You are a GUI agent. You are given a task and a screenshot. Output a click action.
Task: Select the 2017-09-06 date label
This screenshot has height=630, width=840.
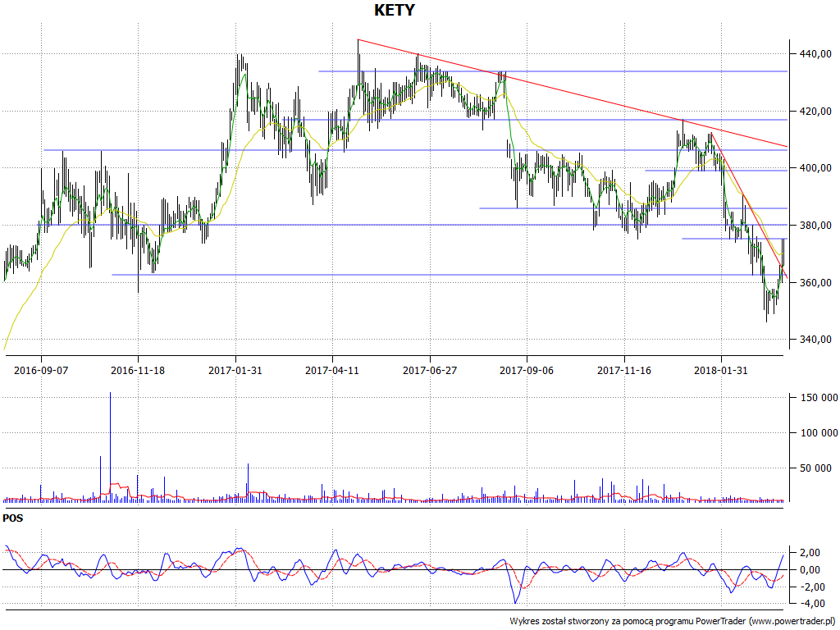coord(527,370)
